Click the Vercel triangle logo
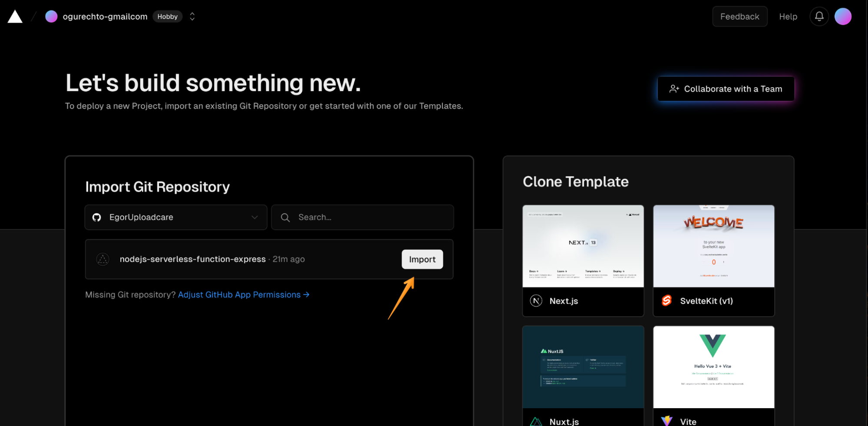This screenshot has width=868, height=426. tap(15, 16)
